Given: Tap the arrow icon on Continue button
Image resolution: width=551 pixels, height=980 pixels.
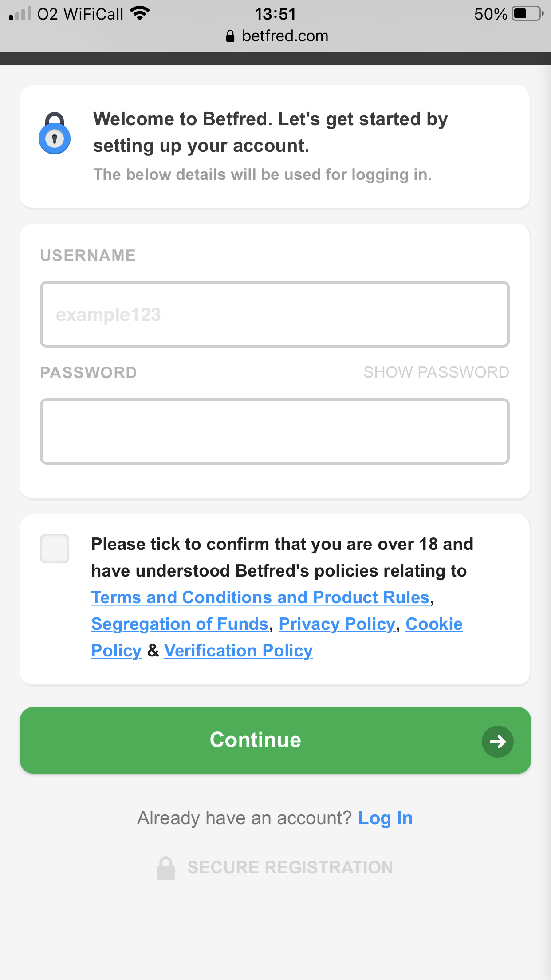Looking at the screenshot, I should 497,741.
